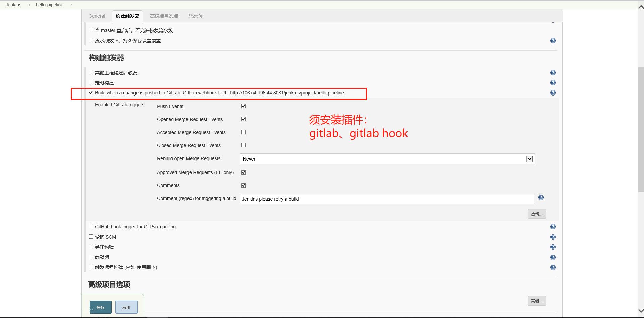Check 轮询 SCM option
Viewport: 644px width, 318px height.
click(x=91, y=237)
